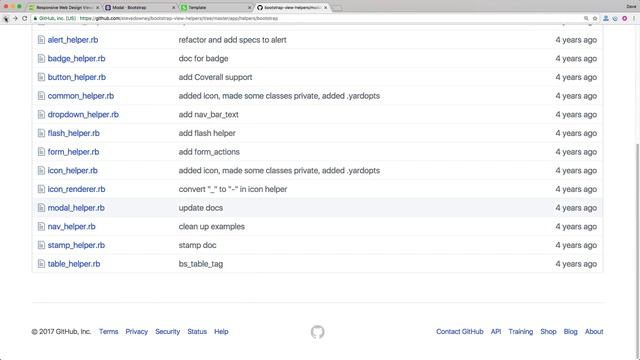This screenshot has height=360, width=640.
Task: Open button_helper.rb file
Action: point(77,77)
